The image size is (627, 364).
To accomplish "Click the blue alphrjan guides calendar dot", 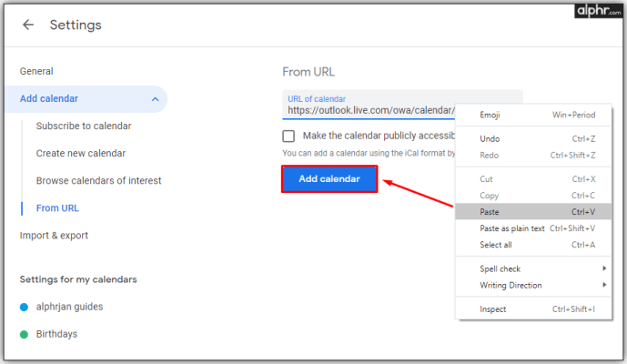I will point(24,308).
